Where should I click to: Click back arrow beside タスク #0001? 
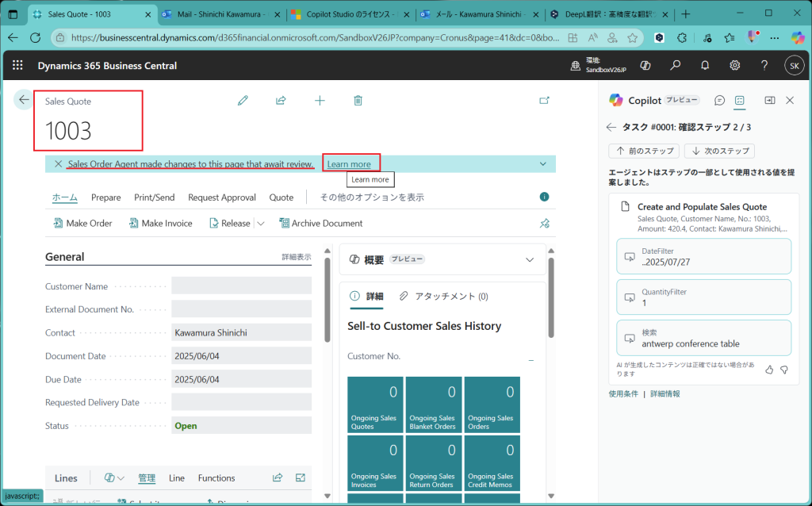coord(611,127)
